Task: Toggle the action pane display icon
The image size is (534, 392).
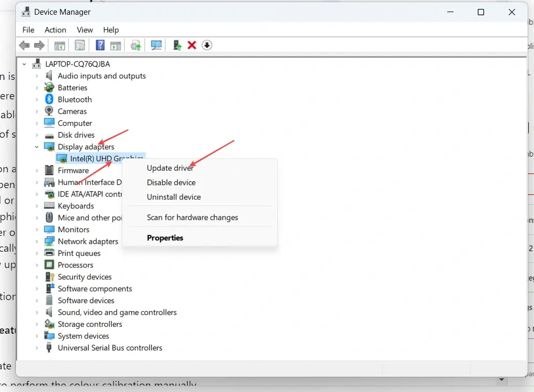Action: point(115,45)
